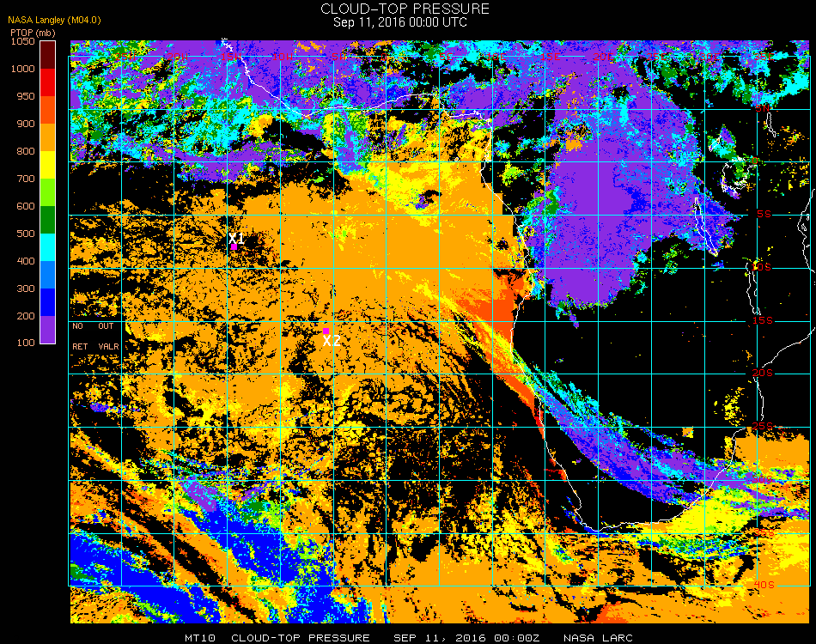Image resolution: width=816 pixels, height=644 pixels.
Task: Click the "Sep 11, 2016 00:00 UTC" subtitle
Action: tap(400, 22)
